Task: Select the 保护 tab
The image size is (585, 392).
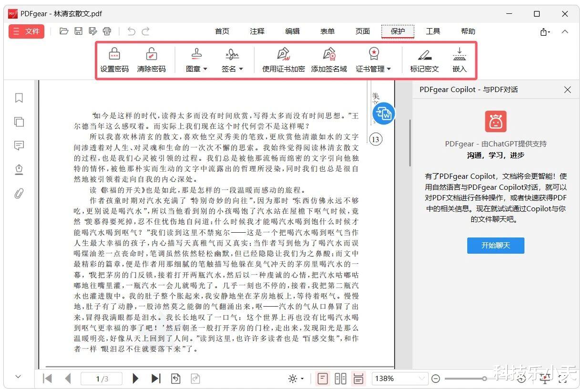Action: click(x=398, y=31)
